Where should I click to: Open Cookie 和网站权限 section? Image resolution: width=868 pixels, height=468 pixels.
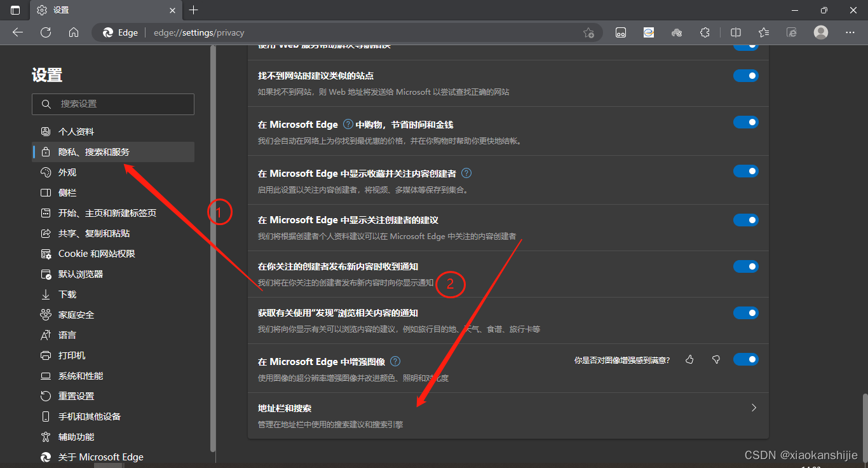[x=113, y=254]
